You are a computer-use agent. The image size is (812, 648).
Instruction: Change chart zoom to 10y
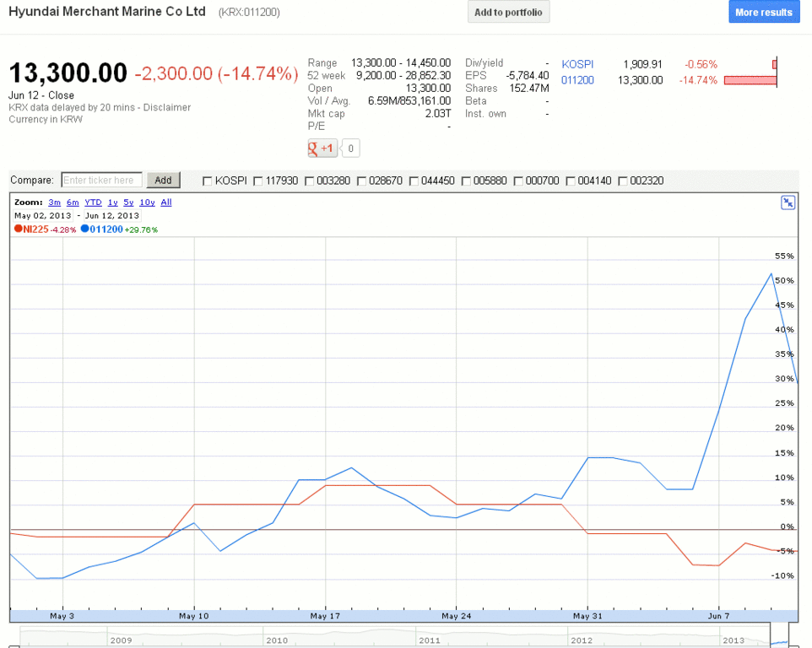pos(147,202)
